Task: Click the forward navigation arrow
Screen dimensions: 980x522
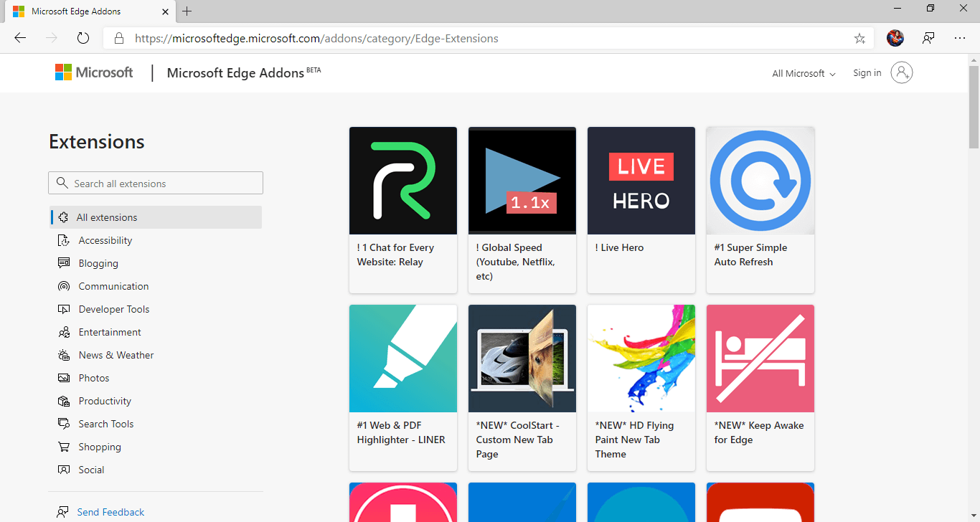Action: click(x=52, y=38)
